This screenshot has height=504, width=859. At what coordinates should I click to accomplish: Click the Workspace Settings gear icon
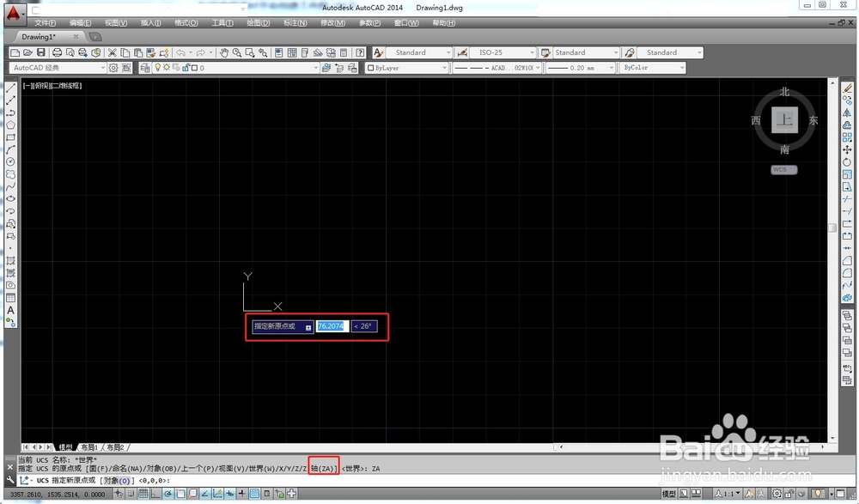(x=113, y=68)
